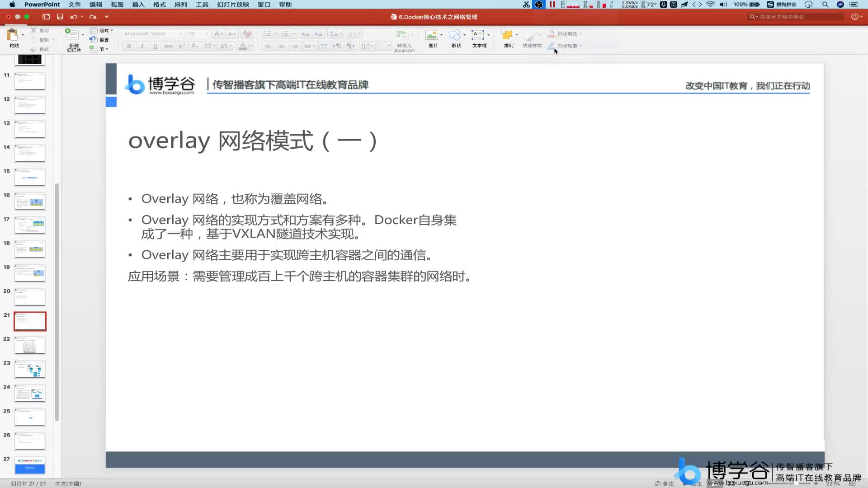The width and height of the screenshot is (868, 488).
Task: Click the feedback smiley icon
Action: (x=854, y=17)
